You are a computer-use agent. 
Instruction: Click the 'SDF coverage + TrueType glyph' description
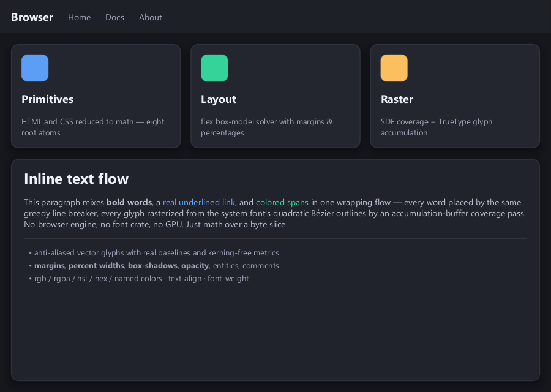point(437,127)
